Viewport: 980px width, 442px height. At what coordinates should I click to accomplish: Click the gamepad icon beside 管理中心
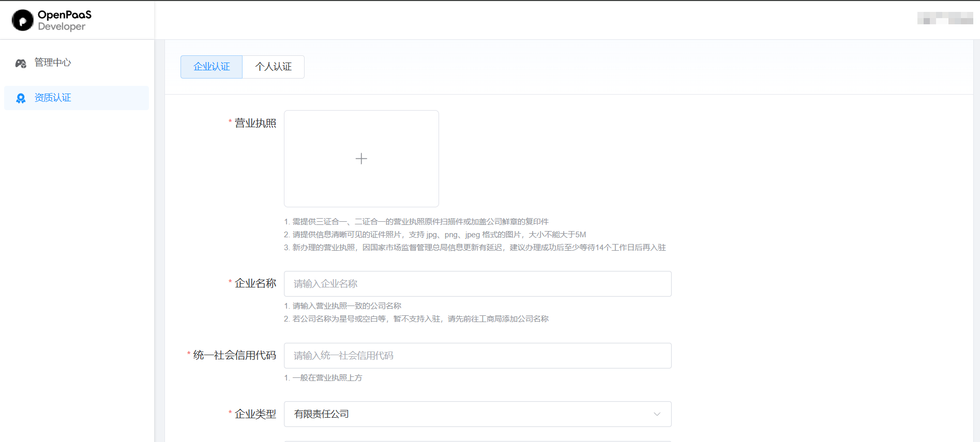[21, 63]
